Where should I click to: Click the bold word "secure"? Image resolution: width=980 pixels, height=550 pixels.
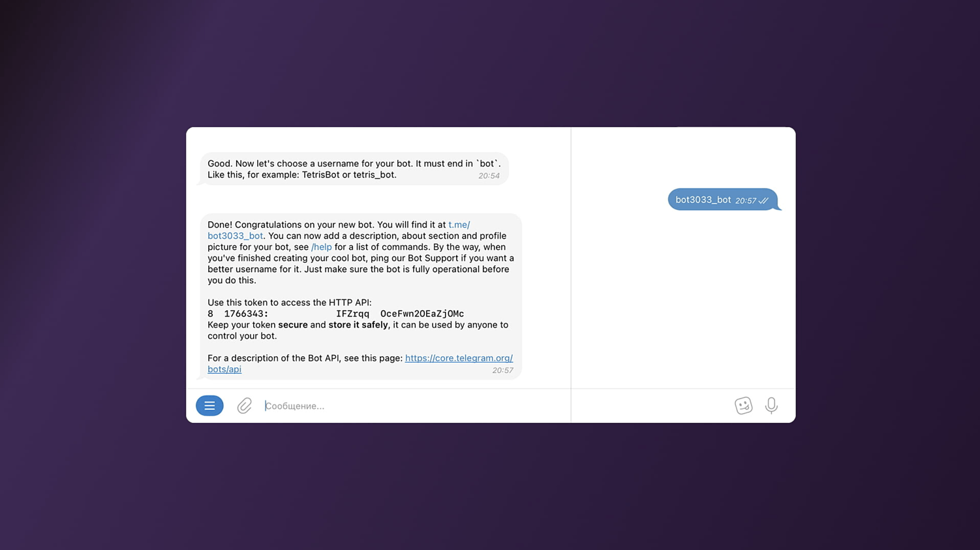click(292, 325)
